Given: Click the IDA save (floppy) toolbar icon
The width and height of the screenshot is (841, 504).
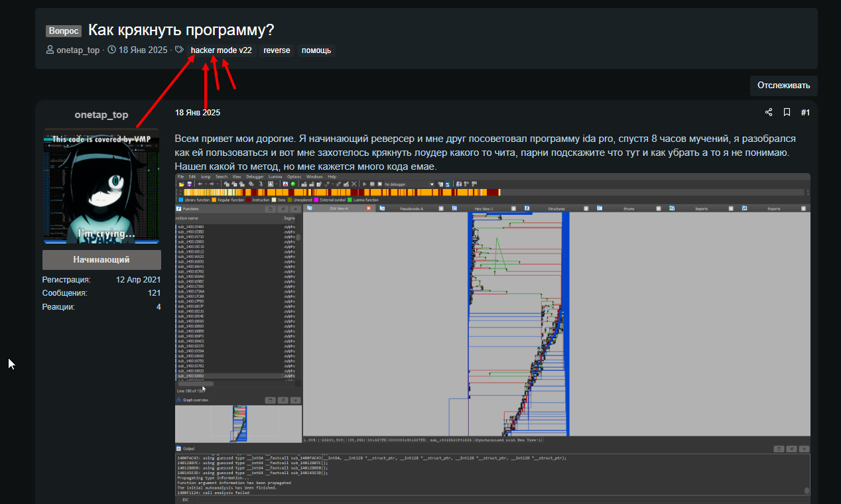Looking at the screenshot, I should (189, 184).
